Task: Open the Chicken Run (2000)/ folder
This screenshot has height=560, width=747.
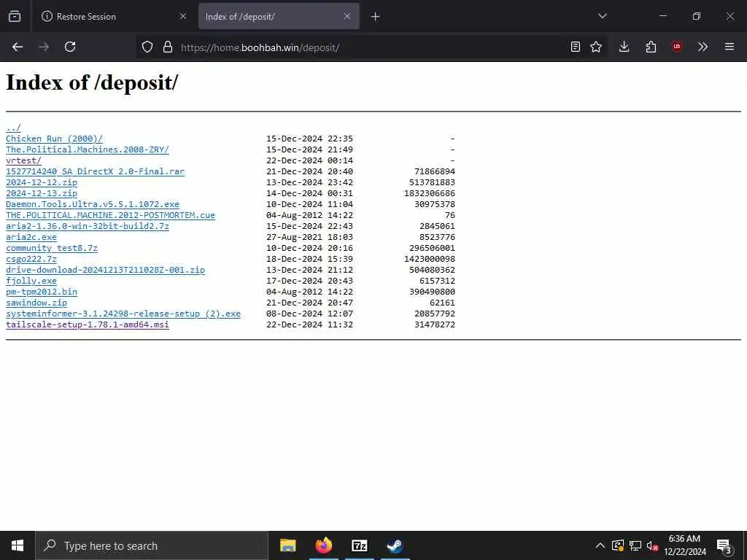Action: [54, 139]
